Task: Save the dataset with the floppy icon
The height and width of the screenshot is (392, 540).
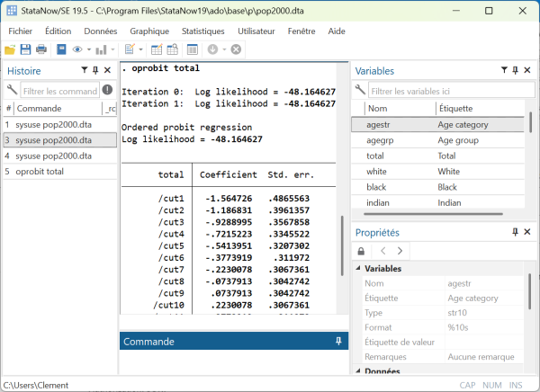Action: 26,49
